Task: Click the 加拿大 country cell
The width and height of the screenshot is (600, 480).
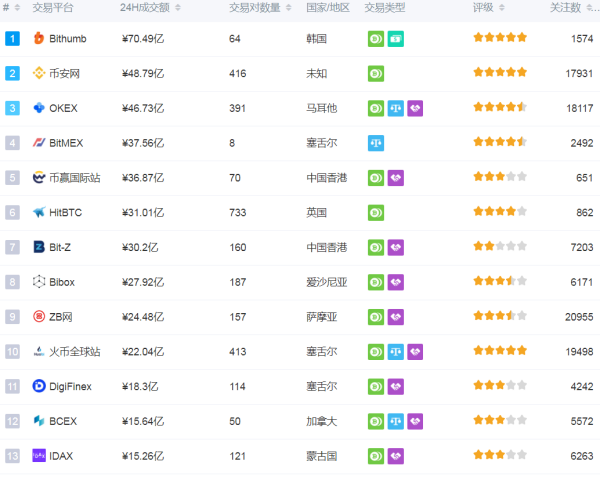Action: (322, 421)
